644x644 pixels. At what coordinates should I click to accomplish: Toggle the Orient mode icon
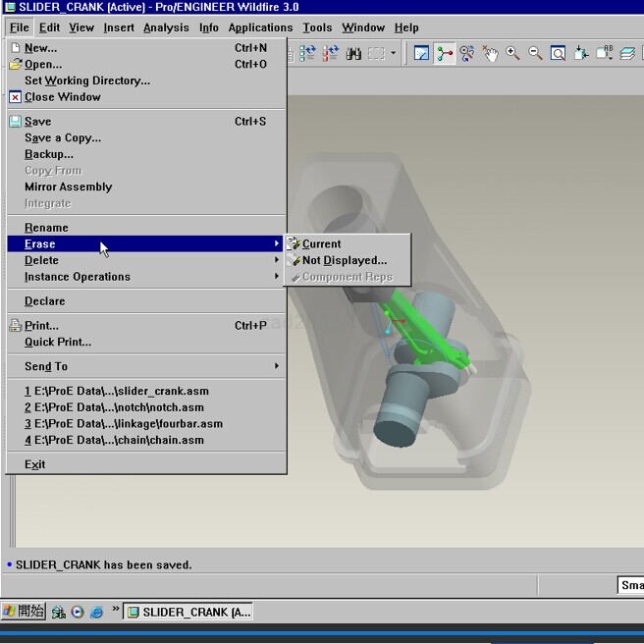click(x=467, y=53)
